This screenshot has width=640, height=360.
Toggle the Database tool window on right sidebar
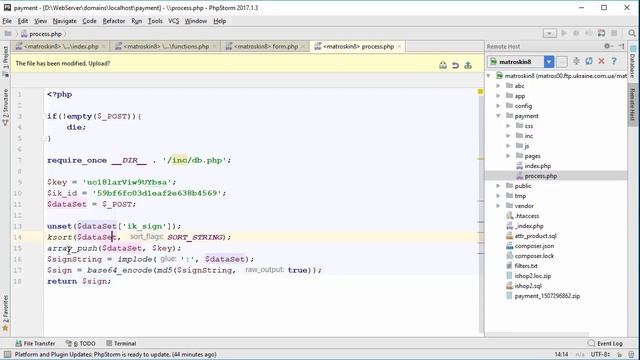tap(633, 62)
